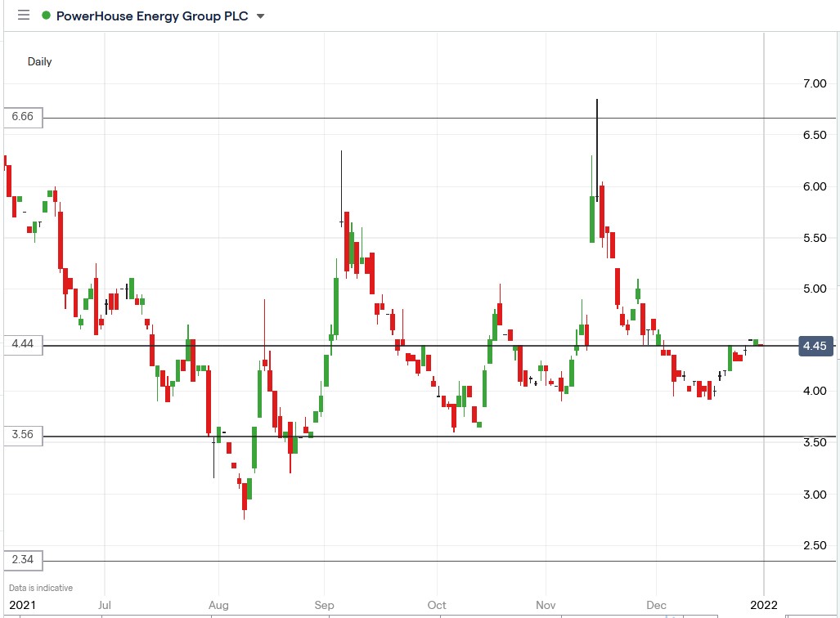Select the last green candle before 2022
Screen dimensions: 840x618
[754, 342]
